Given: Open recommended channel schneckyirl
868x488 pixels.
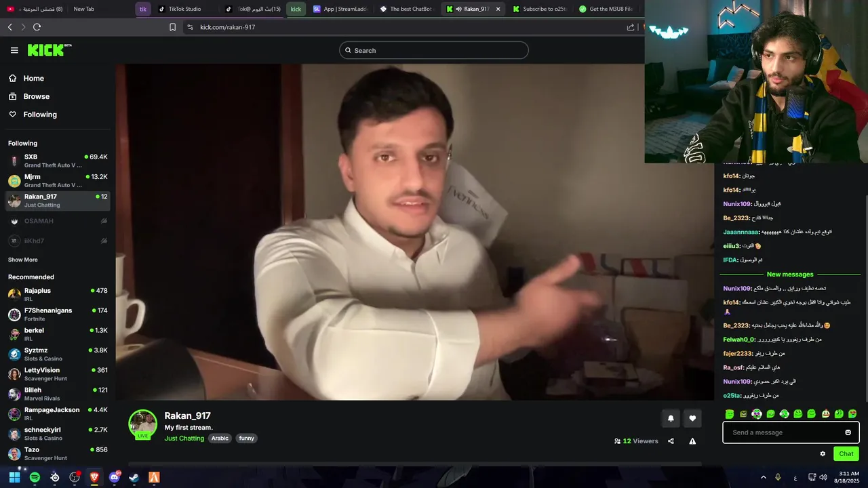Looking at the screenshot, I should (58, 434).
